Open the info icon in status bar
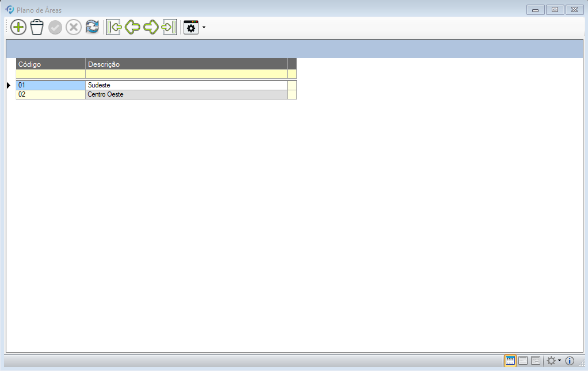The height and width of the screenshot is (371, 588). click(570, 361)
